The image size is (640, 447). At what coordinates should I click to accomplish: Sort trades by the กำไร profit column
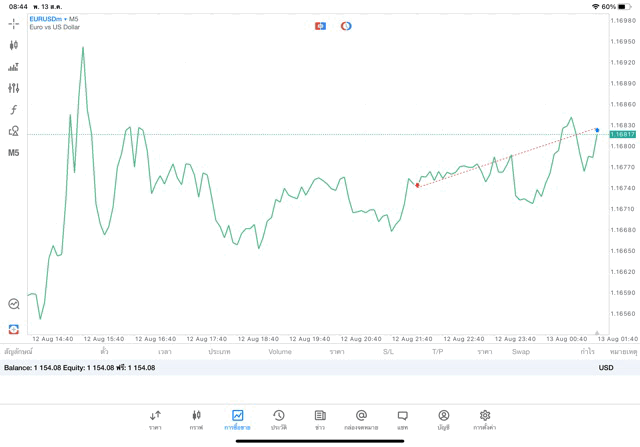point(587,352)
